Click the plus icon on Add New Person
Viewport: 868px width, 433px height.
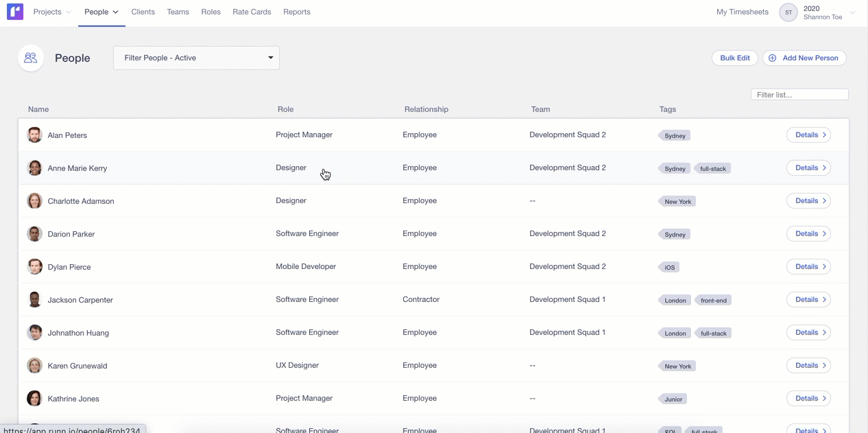click(x=773, y=58)
